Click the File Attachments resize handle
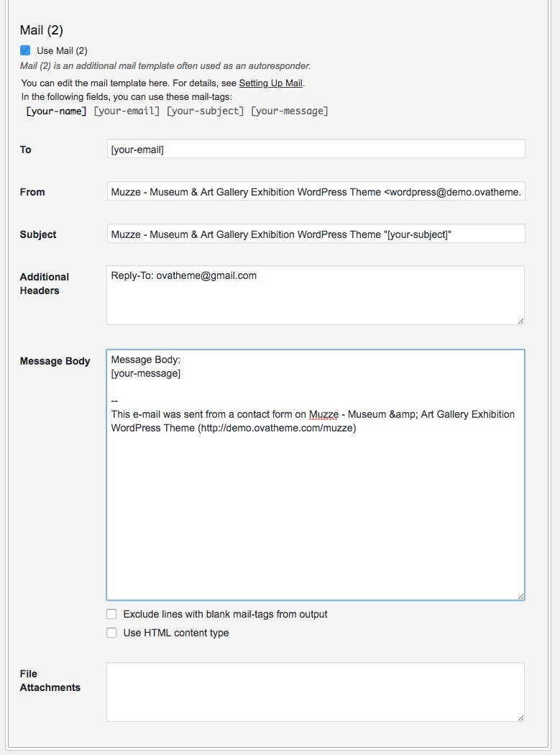 (x=520, y=717)
